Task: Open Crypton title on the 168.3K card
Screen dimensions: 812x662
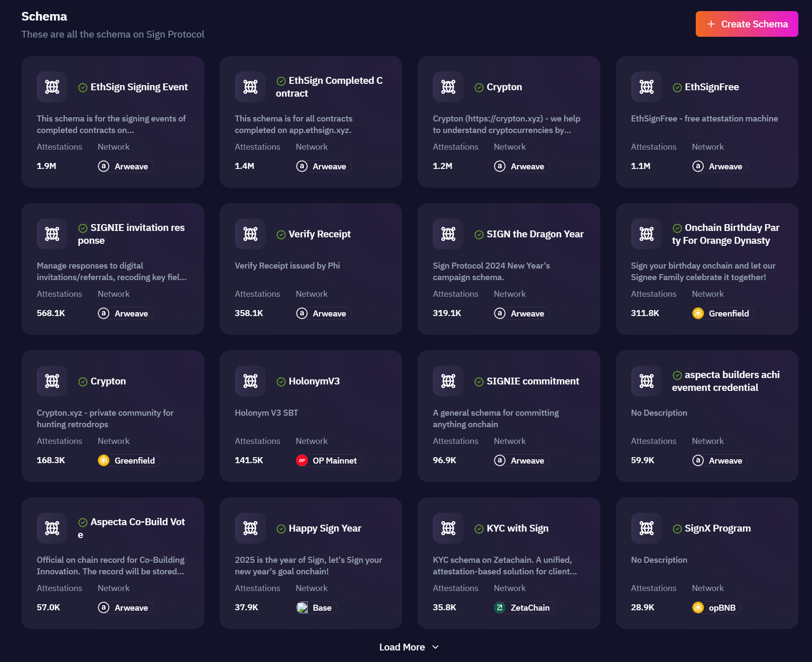Action: tap(108, 381)
